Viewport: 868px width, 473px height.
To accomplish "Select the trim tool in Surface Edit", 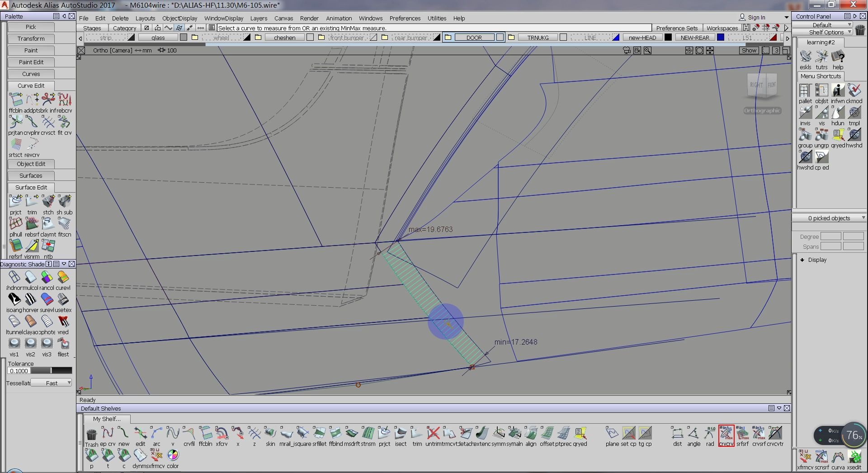I will point(32,202).
